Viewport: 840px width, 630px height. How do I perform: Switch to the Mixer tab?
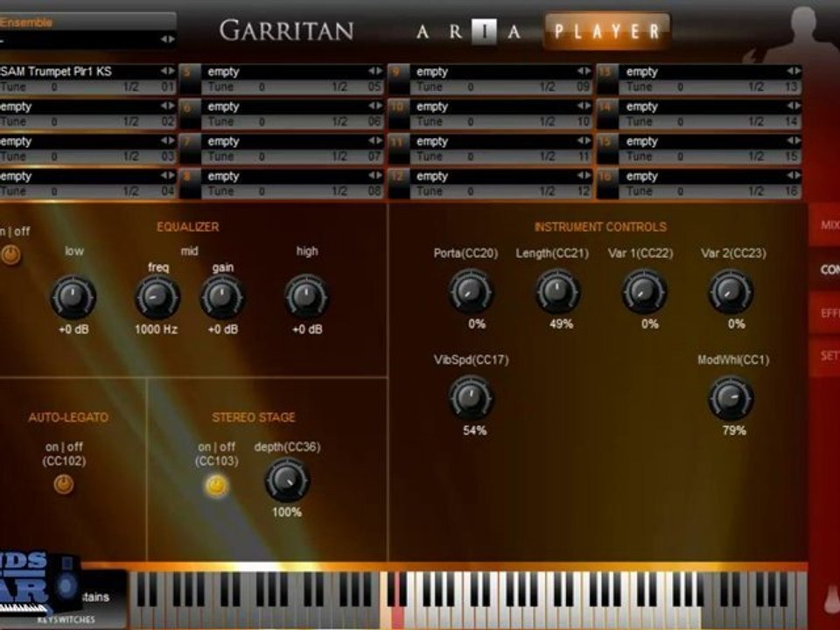[x=825, y=225]
